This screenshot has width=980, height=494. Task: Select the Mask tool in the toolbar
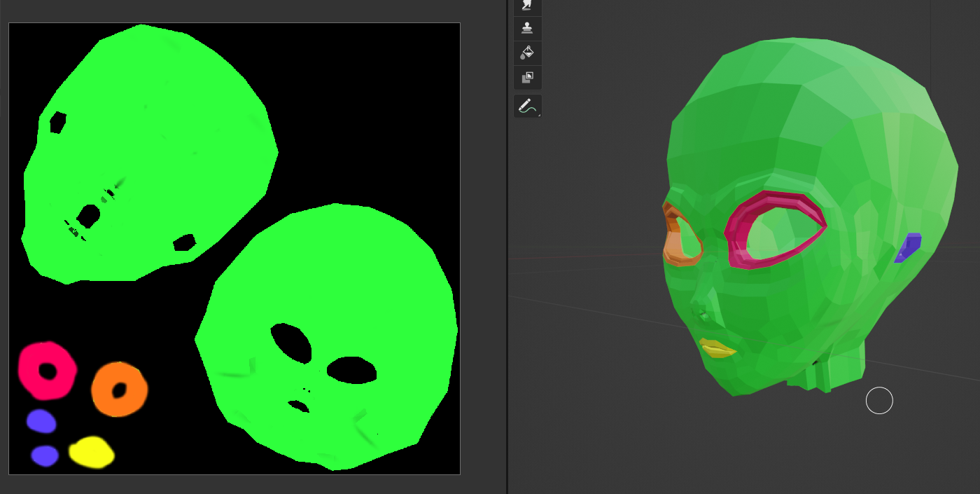(527, 77)
